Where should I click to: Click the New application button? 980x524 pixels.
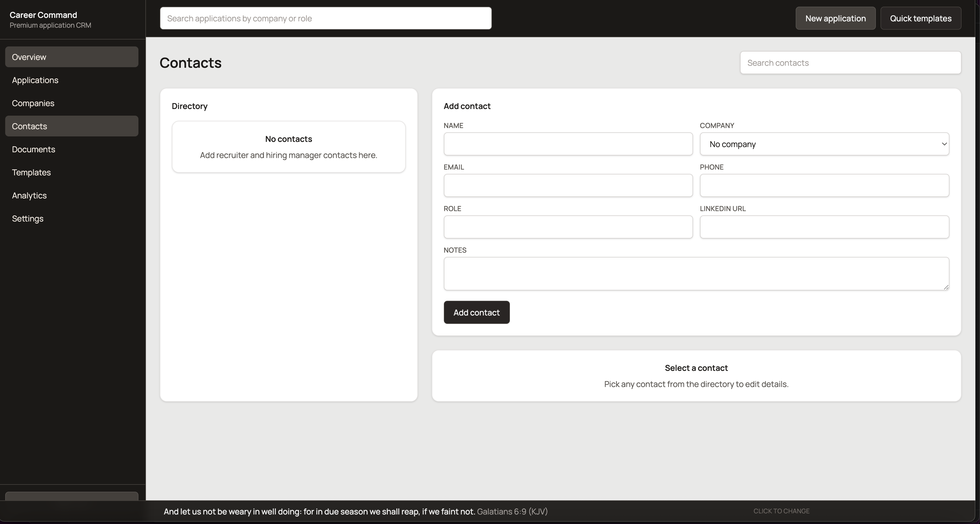[x=836, y=18]
